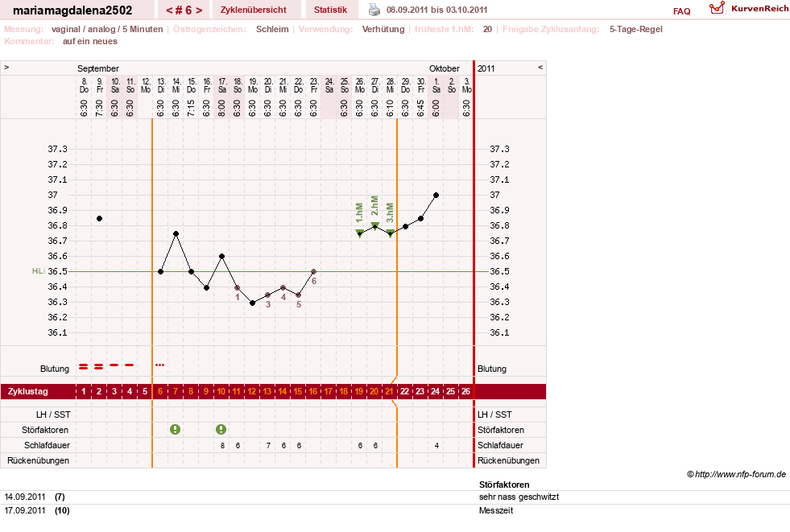Click the cycle number #6
This screenshot has width=790, height=532.
point(184,10)
